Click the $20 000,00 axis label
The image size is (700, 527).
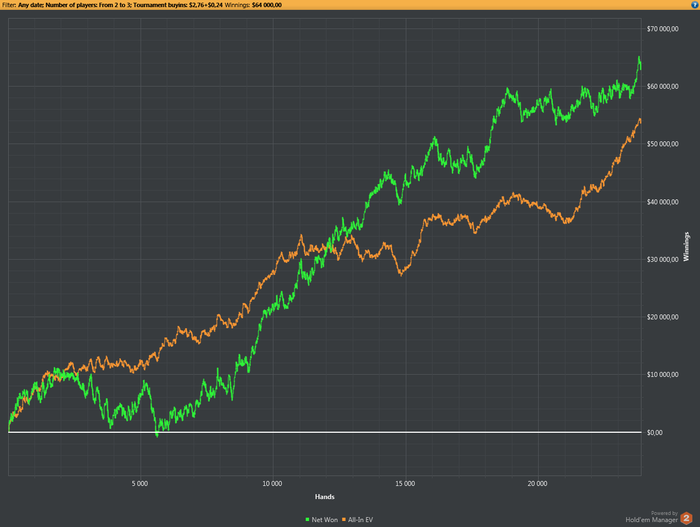(662, 317)
